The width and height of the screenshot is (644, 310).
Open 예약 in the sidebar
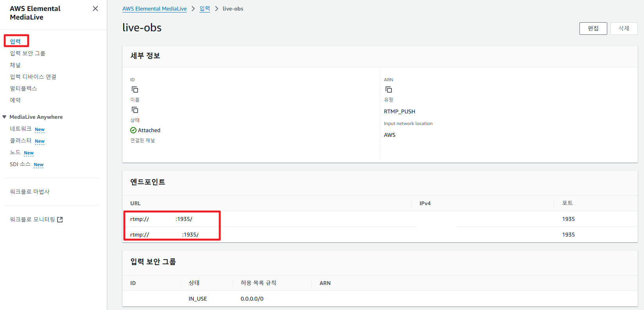pyautogui.click(x=15, y=100)
